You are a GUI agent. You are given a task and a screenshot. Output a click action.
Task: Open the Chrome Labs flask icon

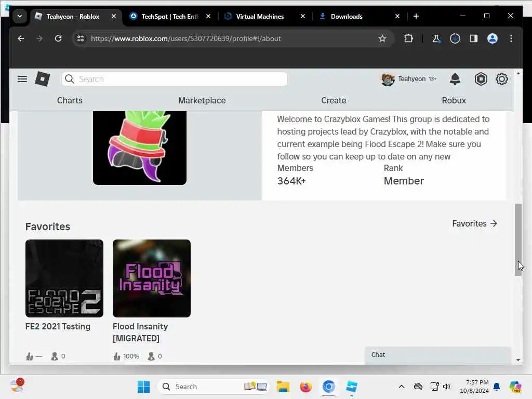pos(436,38)
